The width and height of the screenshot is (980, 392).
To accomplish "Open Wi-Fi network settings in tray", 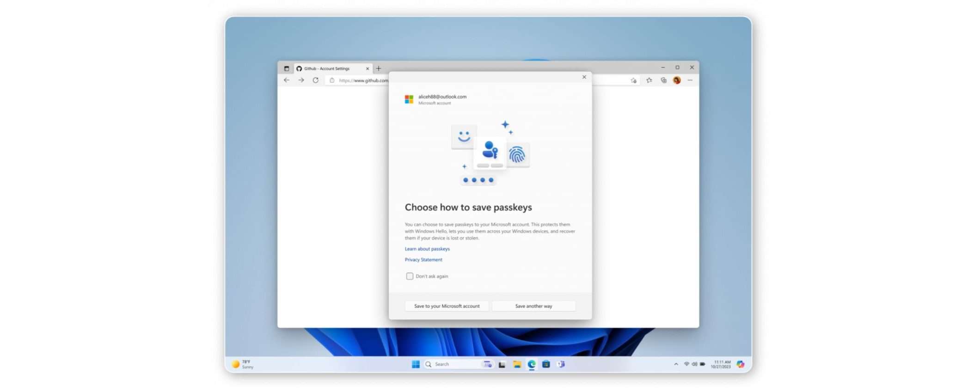I will pyautogui.click(x=686, y=364).
